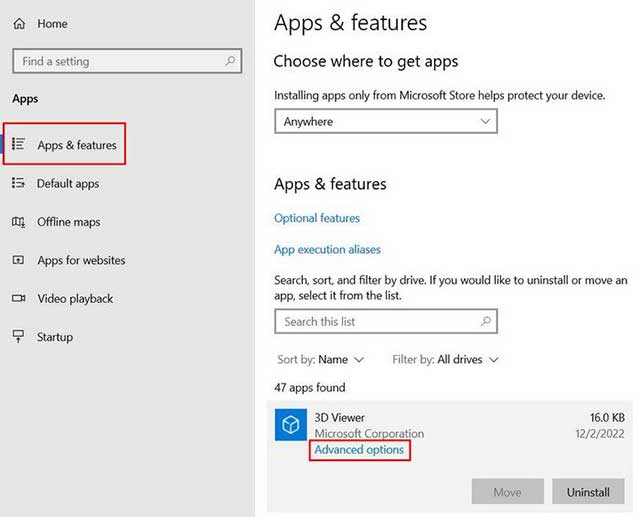Click the Apps for websites icon
640x517 pixels.
pyautogui.click(x=18, y=260)
